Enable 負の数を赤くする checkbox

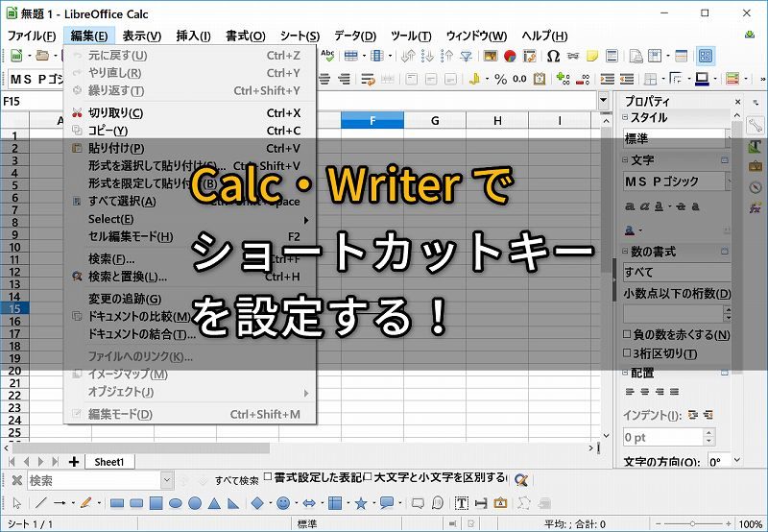(x=627, y=335)
